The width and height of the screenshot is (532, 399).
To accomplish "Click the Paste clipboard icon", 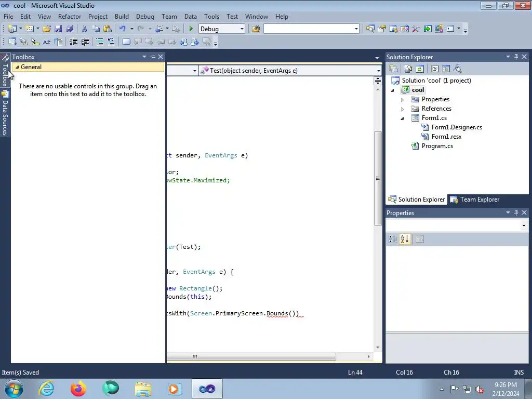I will (108, 29).
